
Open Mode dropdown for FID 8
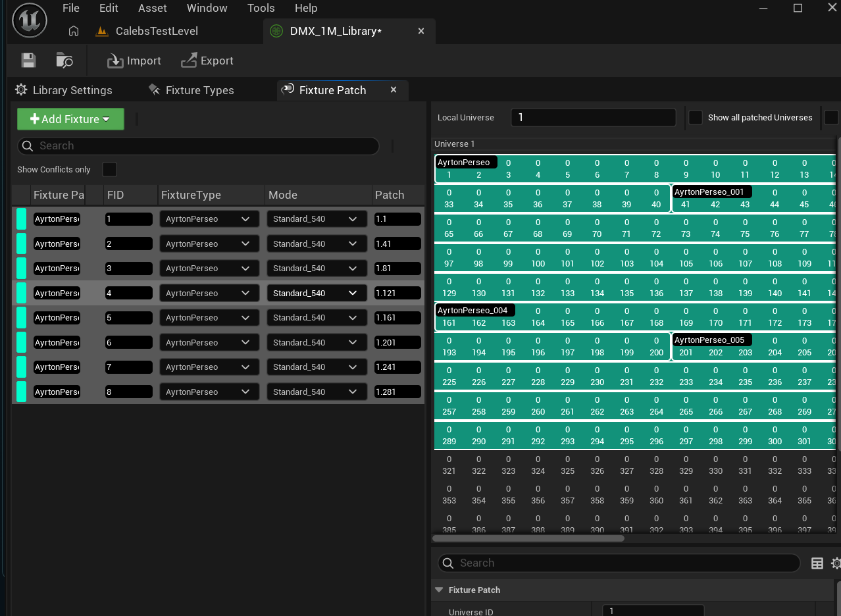316,392
